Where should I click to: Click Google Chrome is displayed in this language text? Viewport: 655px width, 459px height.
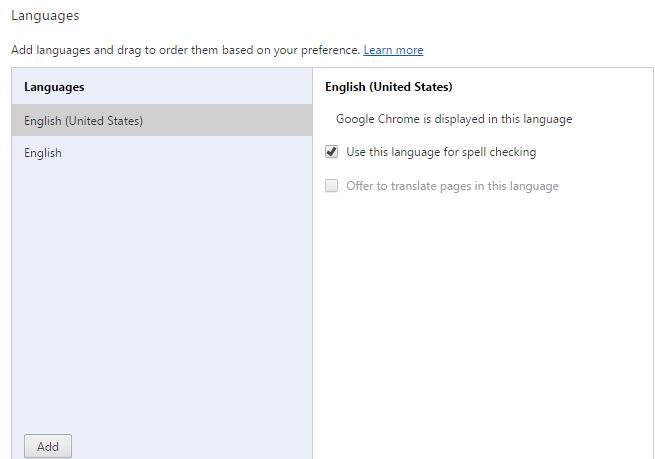pyautogui.click(x=454, y=119)
